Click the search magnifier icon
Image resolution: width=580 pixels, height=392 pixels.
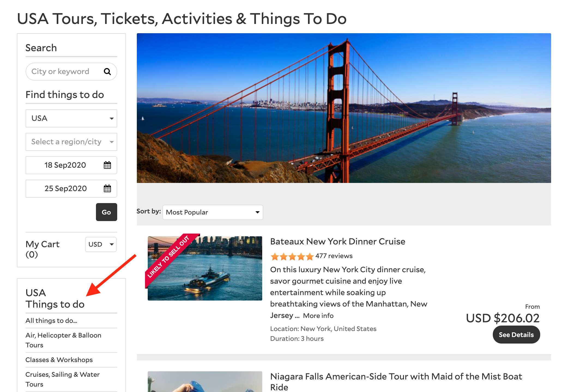tap(107, 72)
